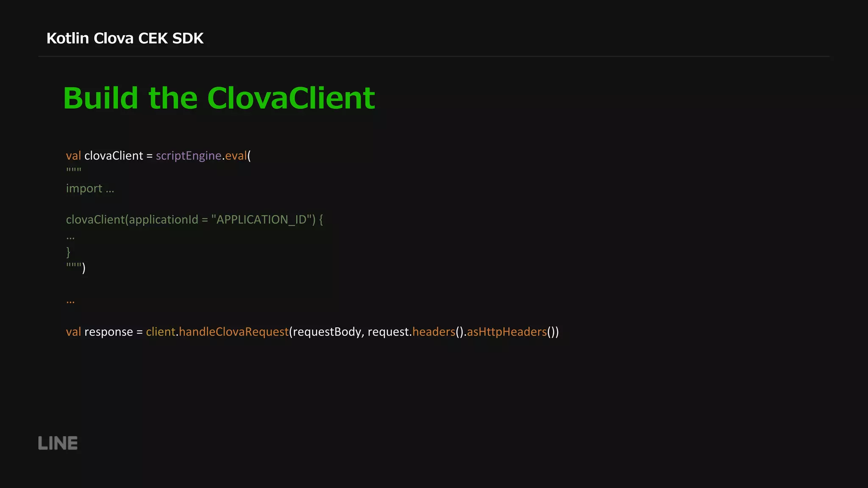The image size is (868, 488).
Task: Click the 'val response = client.handleClovaRequest' line
Action: click(x=312, y=332)
